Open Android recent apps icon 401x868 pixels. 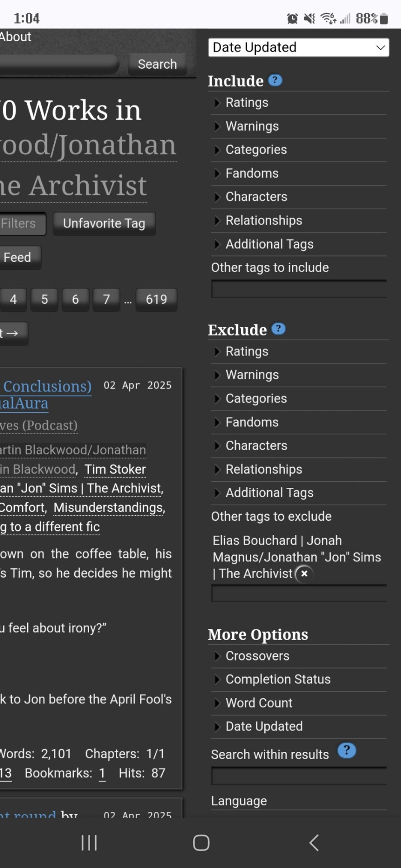[89, 843]
